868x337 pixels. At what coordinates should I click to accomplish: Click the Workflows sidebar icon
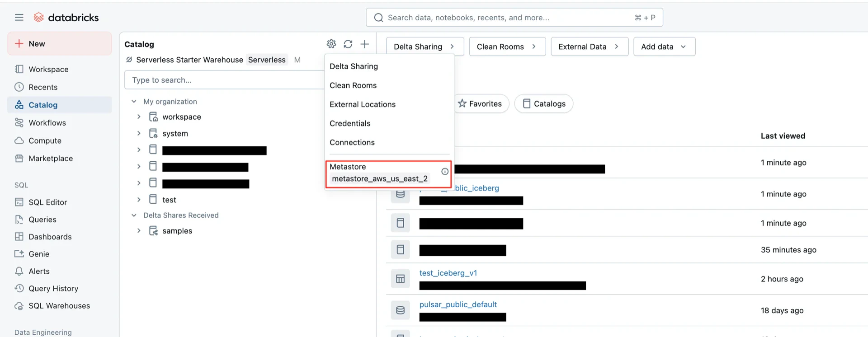pos(19,122)
